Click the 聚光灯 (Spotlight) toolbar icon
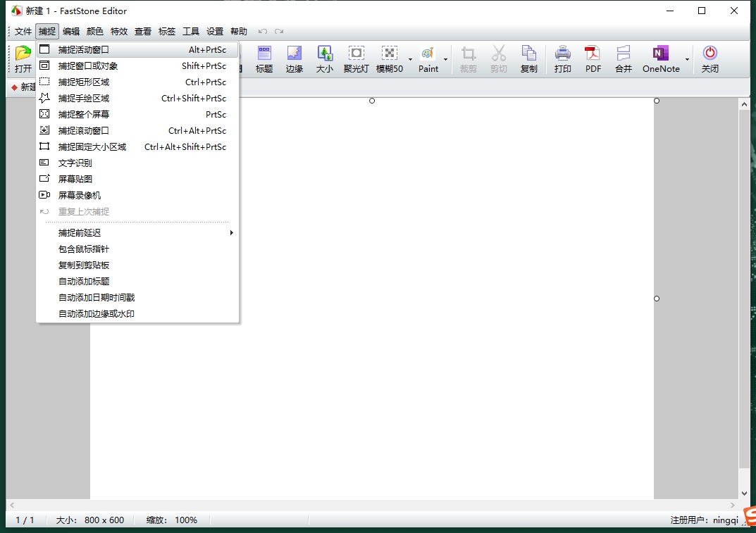The width and height of the screenshot is (756, 533). 357,59
